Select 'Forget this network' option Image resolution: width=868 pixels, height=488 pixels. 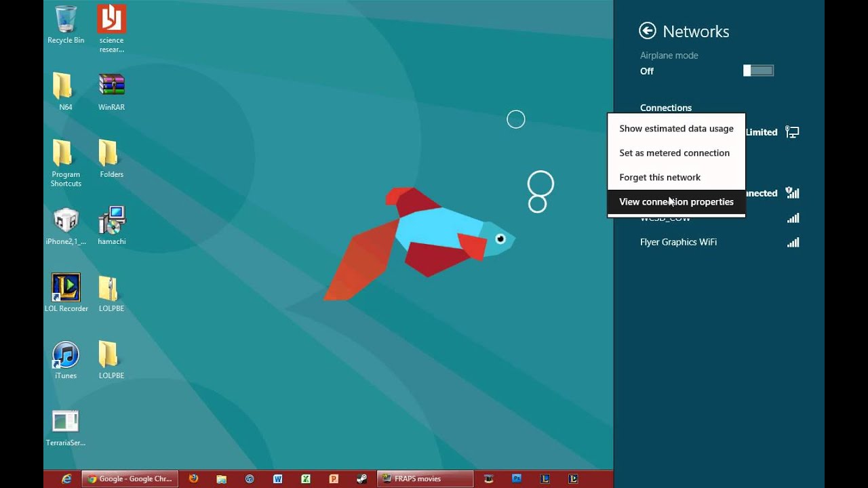pyautogui.click(x=660, y=178)
